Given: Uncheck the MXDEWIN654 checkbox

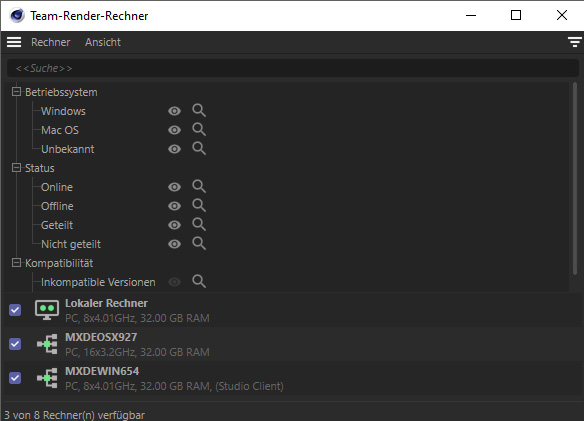Looking at the screenshot, I should [x=15, y=378].
